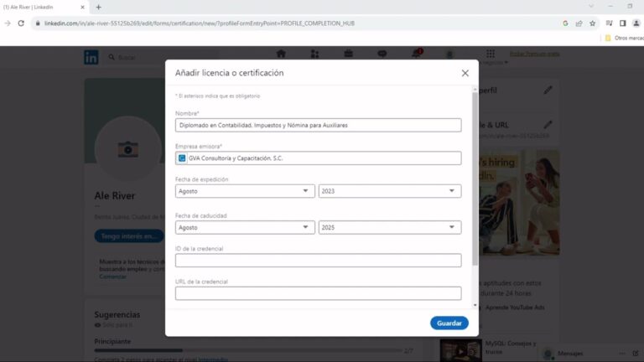This screenshot has width=644, height=362.
Task: Edit the perfil section pencil icon
Action: [x=548, y=90]
